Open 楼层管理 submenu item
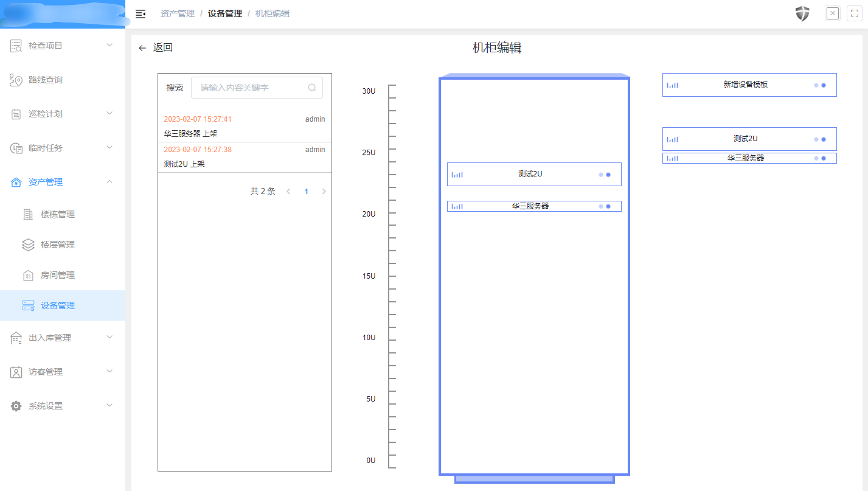 tap(63, 245)
